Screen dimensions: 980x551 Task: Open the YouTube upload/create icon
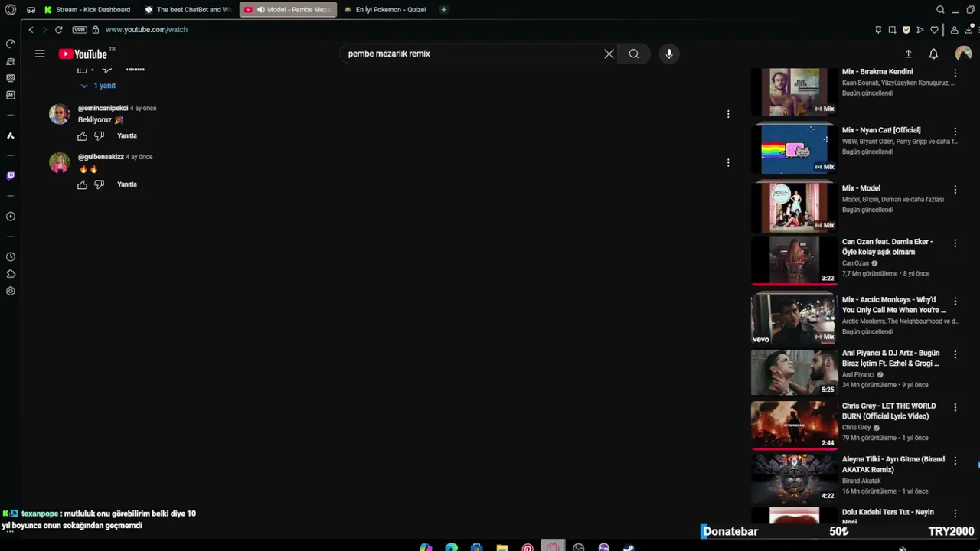coord(908,54)
